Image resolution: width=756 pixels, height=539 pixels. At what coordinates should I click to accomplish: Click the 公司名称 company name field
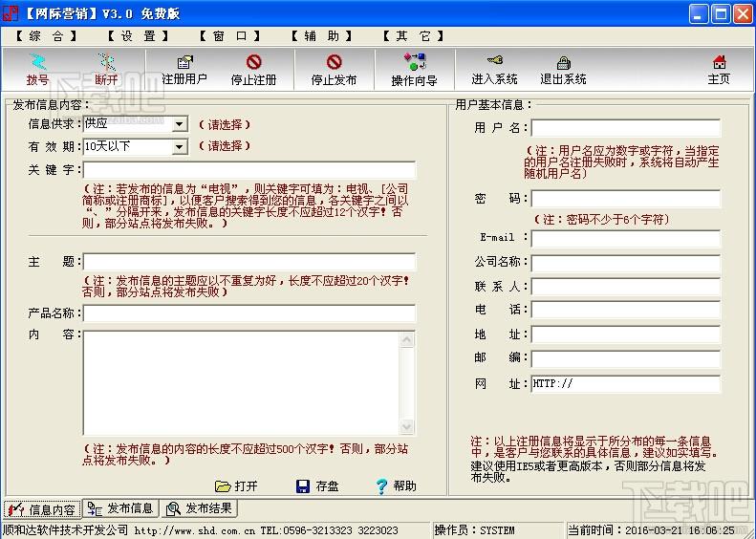coord(626,263)
